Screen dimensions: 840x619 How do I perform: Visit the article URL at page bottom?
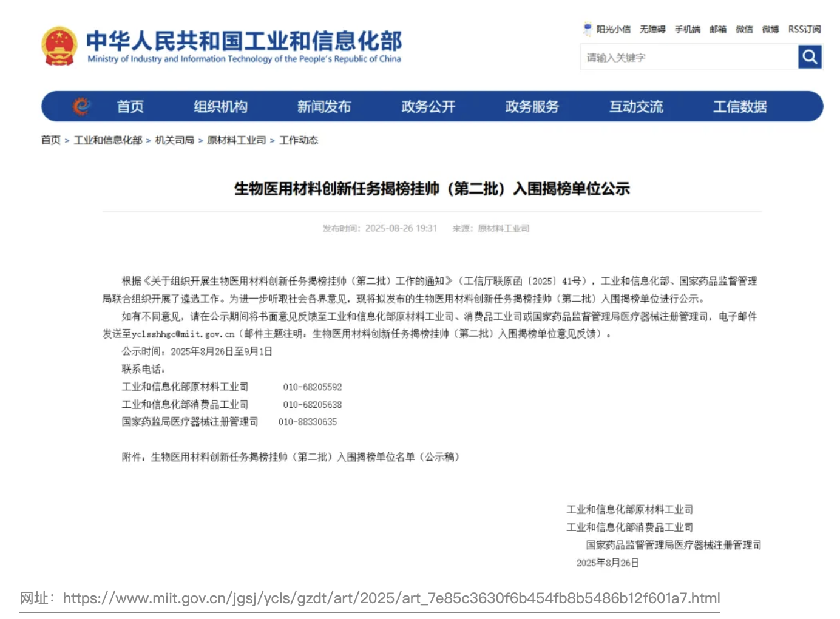pyautogui.click(x=392, y=598)
